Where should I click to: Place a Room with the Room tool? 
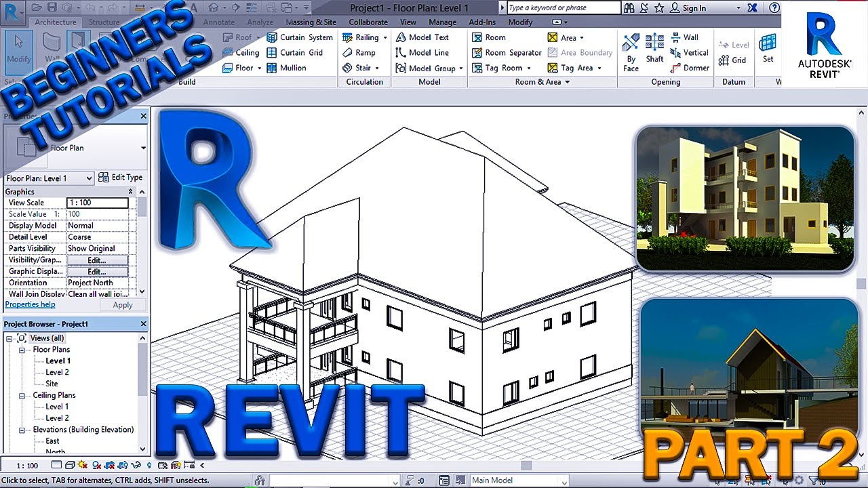click(x=489, y=38)
